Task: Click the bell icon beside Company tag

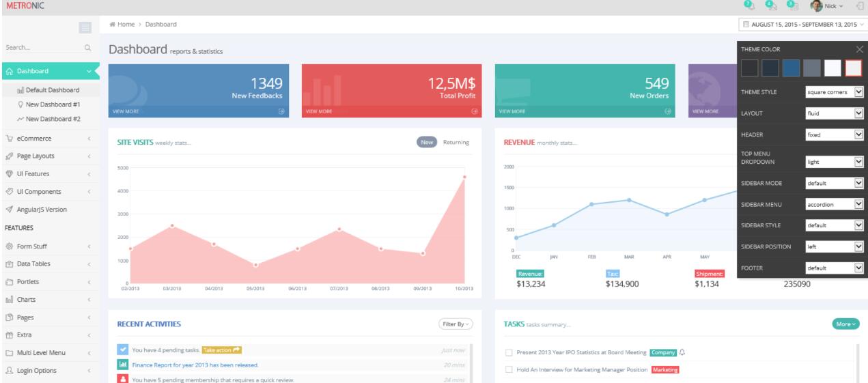Action: pyautogui.click(x=682, y=352)
